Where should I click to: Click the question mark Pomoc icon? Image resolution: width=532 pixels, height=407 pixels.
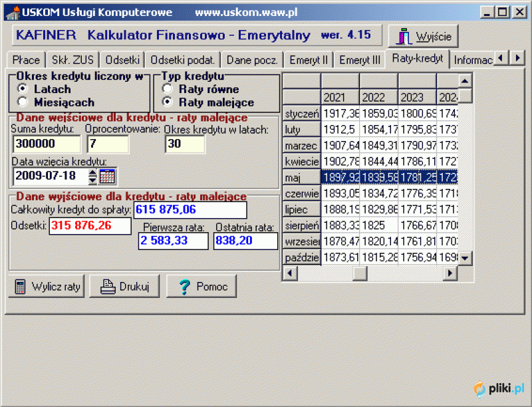185,287
